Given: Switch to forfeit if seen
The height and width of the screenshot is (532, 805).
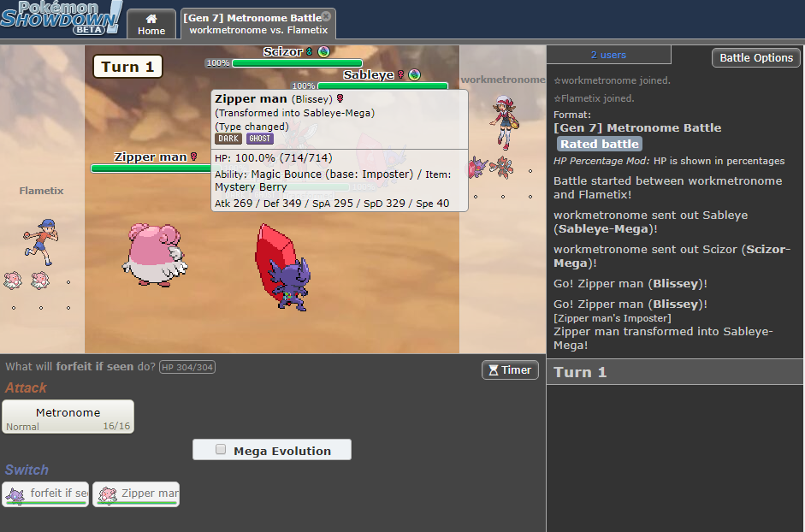Looking at the screenshot, I should (x=45, y=494).
